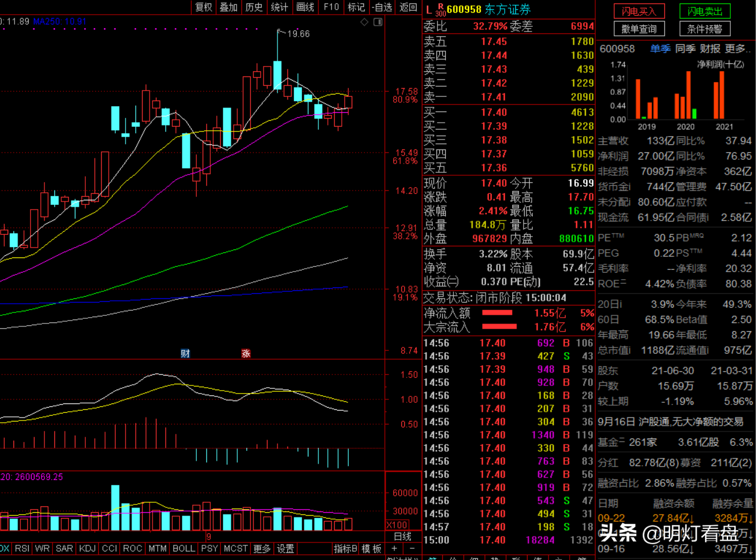Click the diamond icon above the chart

[x=365, y=22]
